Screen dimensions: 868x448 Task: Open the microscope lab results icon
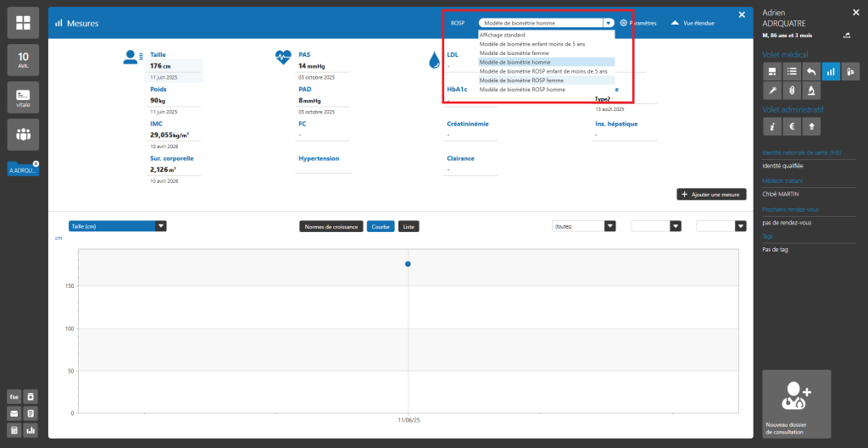(x=810, y=90)
